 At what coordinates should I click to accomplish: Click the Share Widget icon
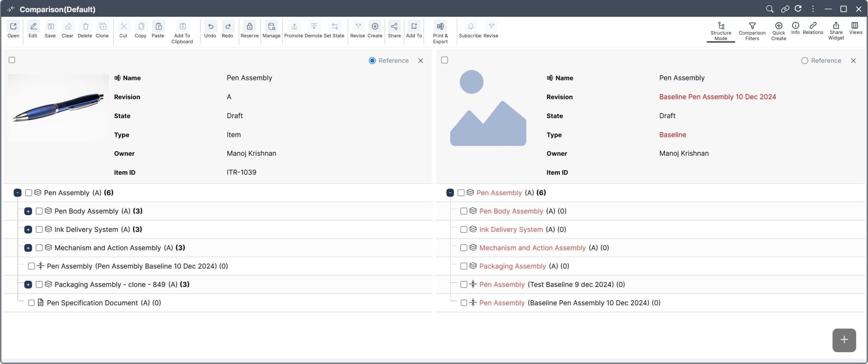(x=836, y=26)
